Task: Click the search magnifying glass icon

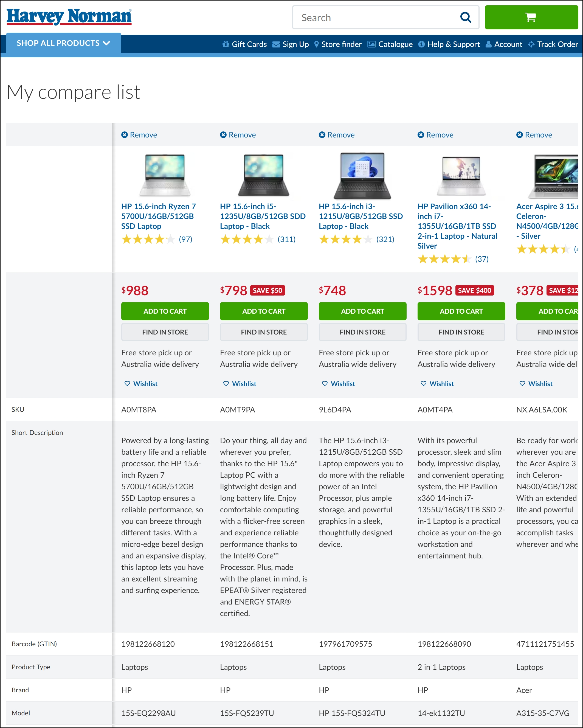Action: [466, 17]
